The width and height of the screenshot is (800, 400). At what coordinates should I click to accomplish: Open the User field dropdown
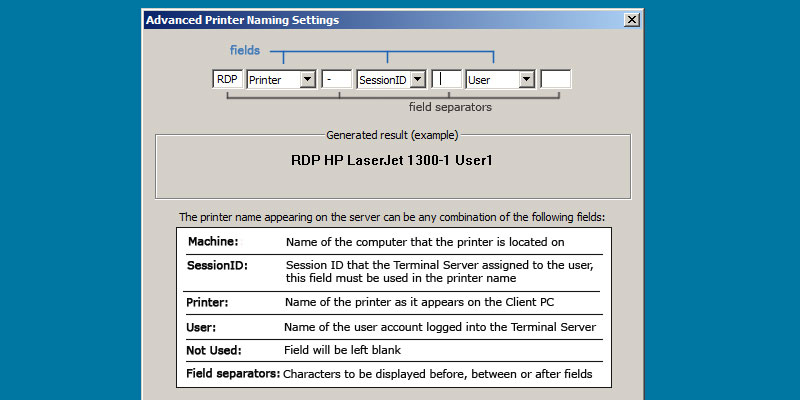[x=526, y=80]
